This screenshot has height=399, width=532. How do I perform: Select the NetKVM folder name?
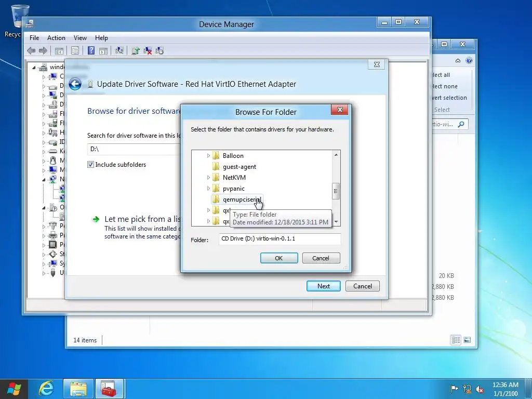pyautogui.click(x=234, y=178)
